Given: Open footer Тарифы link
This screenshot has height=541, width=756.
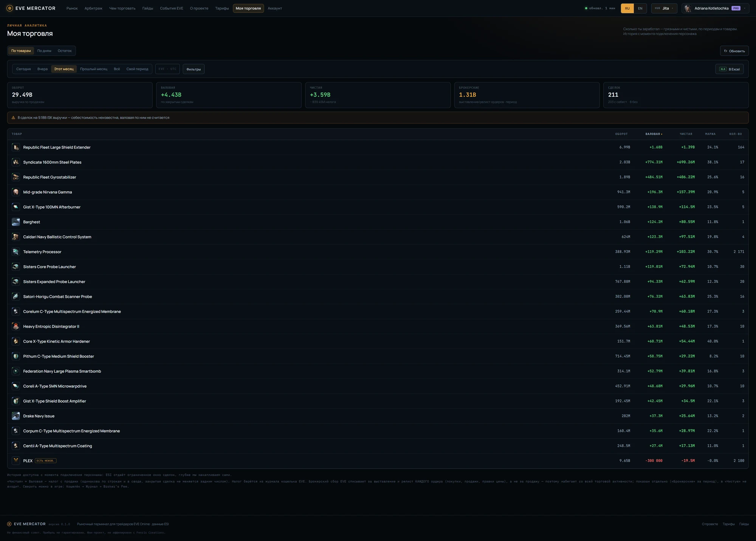Looking at the screenshot, I should (728, 524).
